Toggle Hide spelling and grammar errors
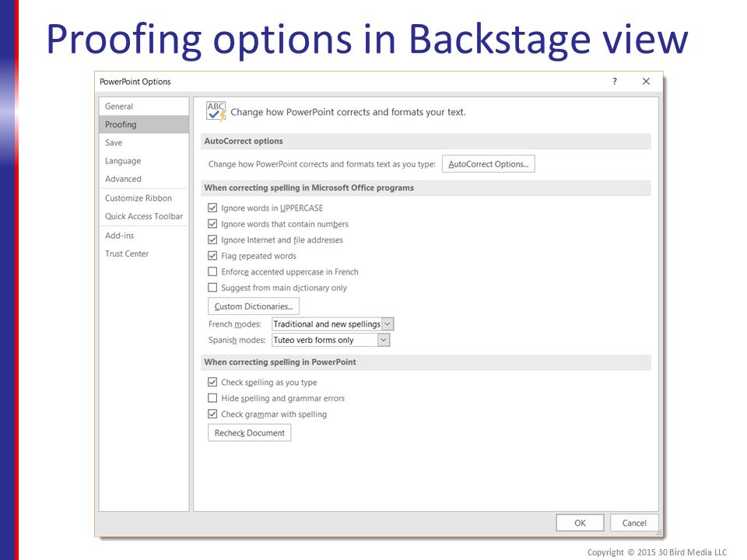747x560 pixels. [212, 398]
